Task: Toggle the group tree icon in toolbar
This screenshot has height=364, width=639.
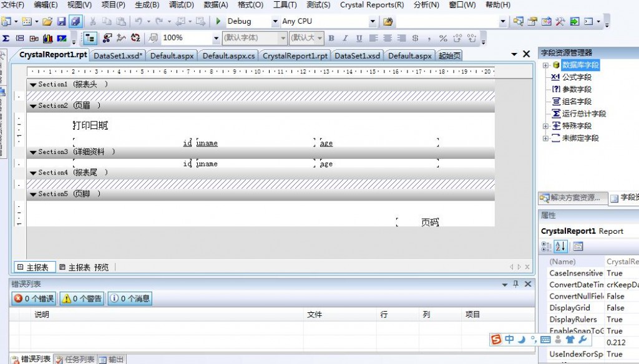Action: coord(89,38)
